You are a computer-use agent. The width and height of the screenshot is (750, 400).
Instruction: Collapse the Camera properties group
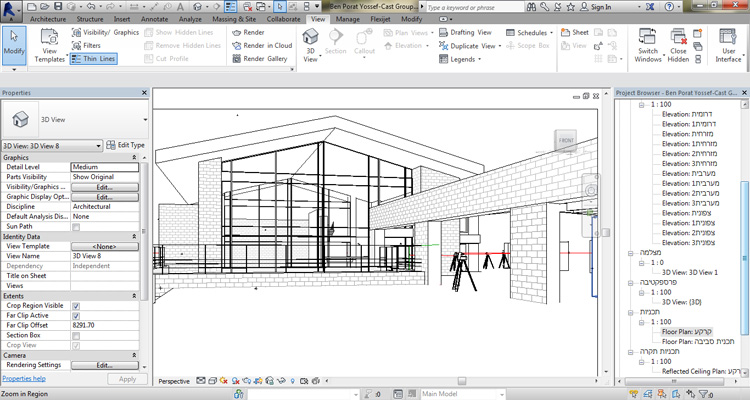click(134, 356)
